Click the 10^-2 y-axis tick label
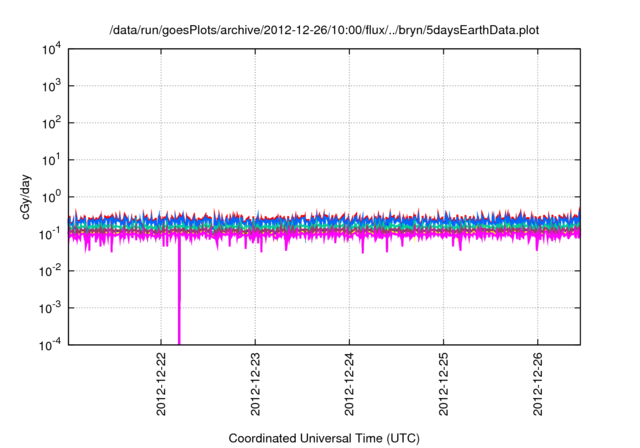Viewport: 640px width, 448px height. [x=50, y=271]
